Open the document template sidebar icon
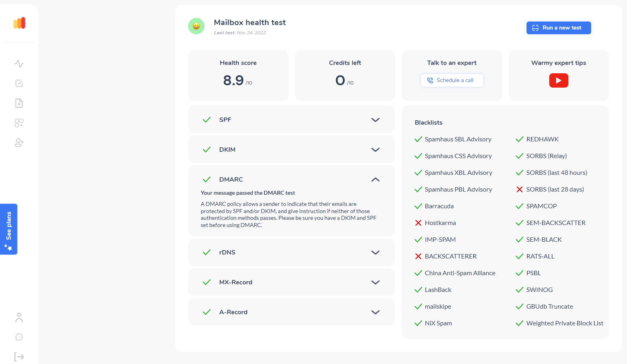The height and width of the screenshot is (364, 627). 19,103
